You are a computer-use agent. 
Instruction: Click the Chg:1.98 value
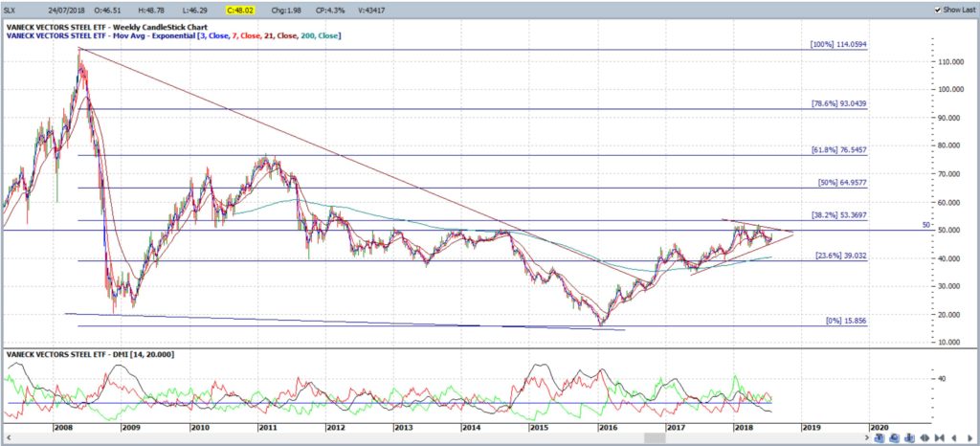coord(285,10)
